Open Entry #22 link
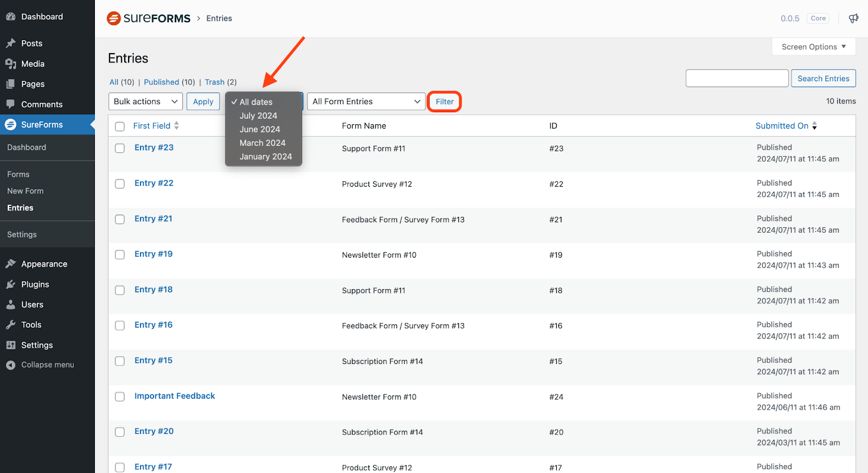This screenshot has height=473, width=868. 154,183
